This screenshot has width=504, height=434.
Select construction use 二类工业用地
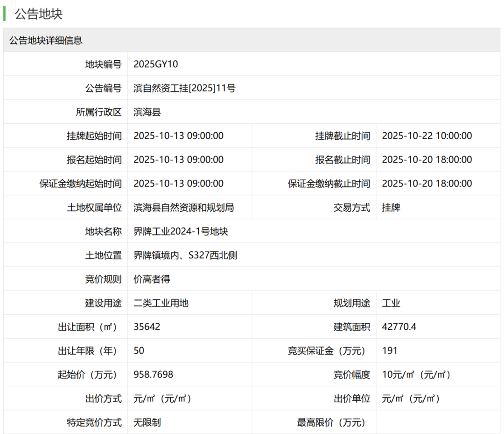[x=161, y=303]
